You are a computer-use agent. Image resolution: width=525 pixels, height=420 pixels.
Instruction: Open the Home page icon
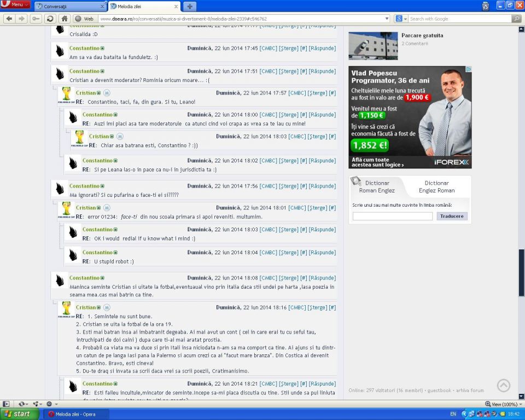pyautogui.click(x=65, y=19)
